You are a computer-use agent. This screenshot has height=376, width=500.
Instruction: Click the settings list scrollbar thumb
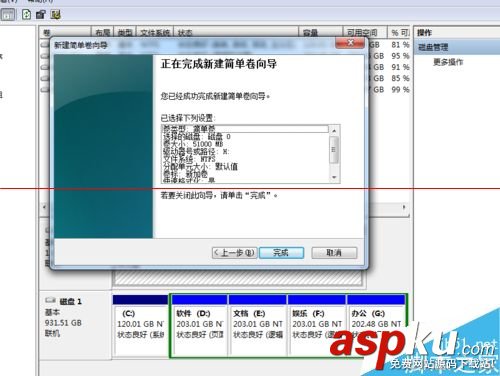click(334, 150)
